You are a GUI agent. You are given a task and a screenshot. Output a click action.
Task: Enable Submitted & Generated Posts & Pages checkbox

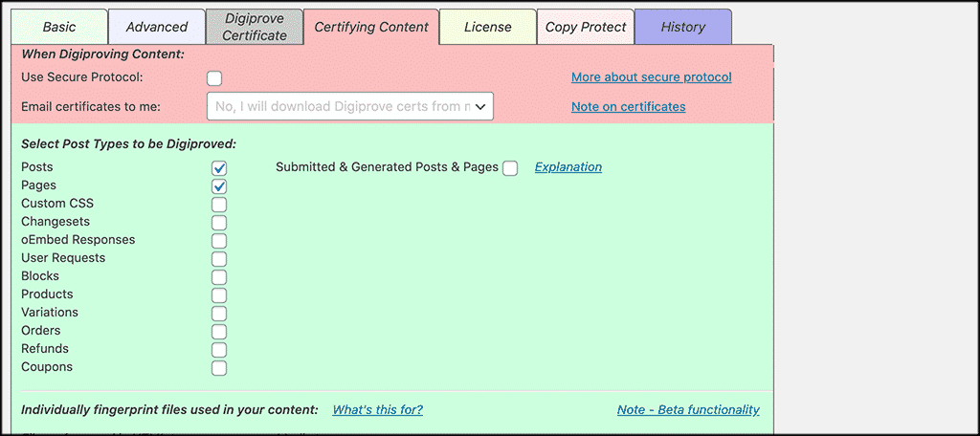(x=510, y=168)
